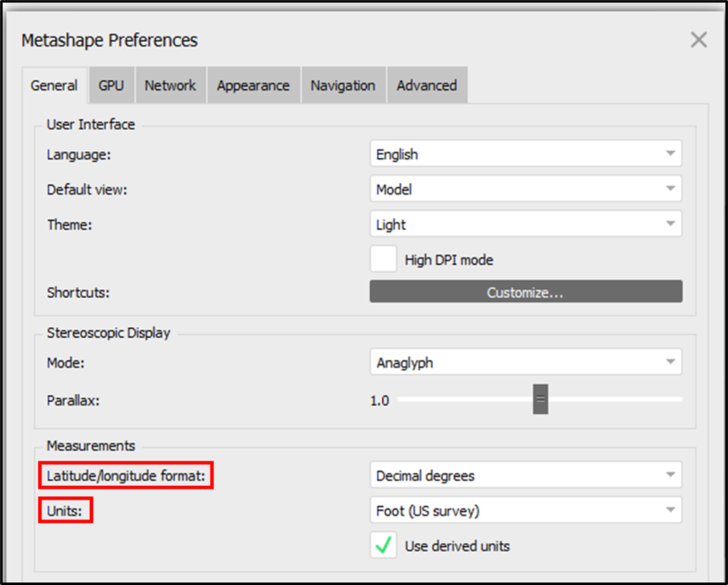Click the Language label

pos(79,154)
